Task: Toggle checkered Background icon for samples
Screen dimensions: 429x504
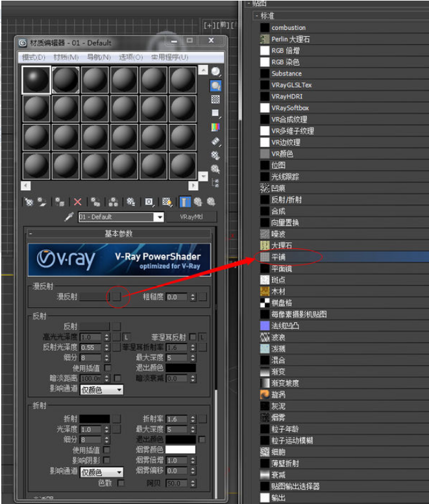Action: pos(215,99)
